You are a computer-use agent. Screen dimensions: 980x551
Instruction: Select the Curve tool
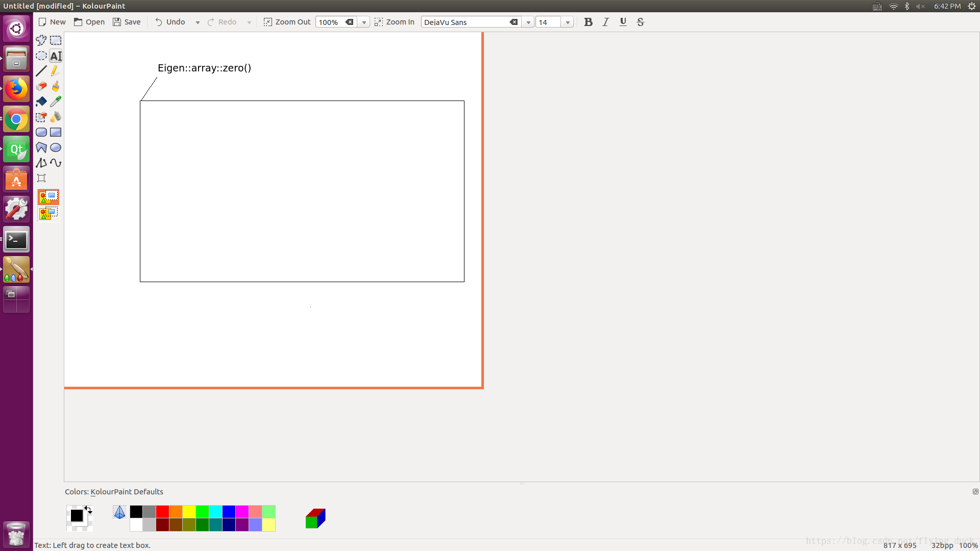(56, 163)
